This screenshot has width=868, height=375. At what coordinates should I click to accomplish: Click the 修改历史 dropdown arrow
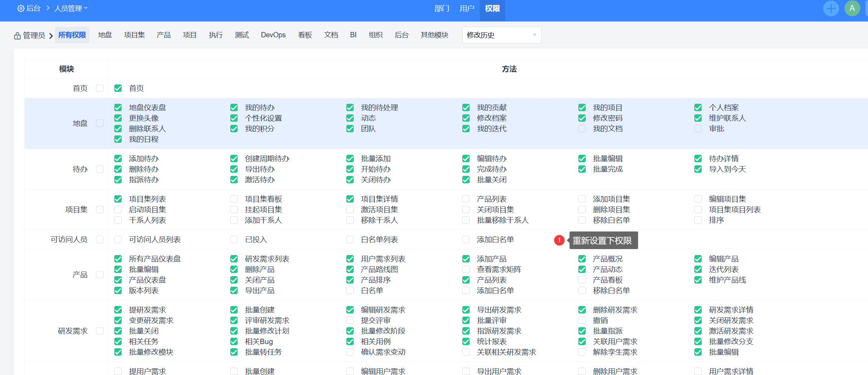click(x=534, y=35)
